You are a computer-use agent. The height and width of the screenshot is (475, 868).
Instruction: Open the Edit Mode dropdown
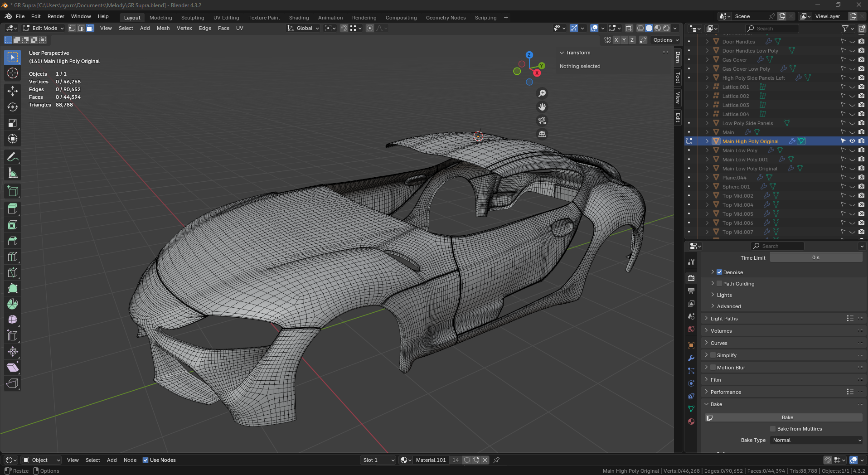[x=44, y=28]
